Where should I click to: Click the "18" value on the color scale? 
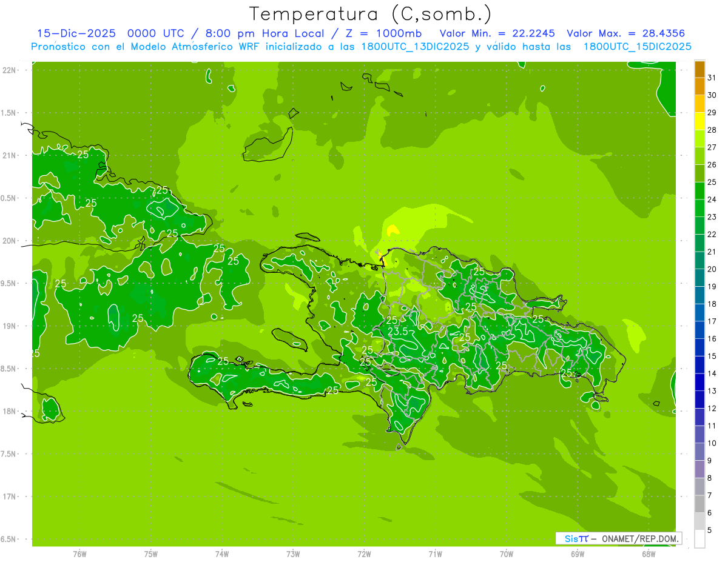712,304
